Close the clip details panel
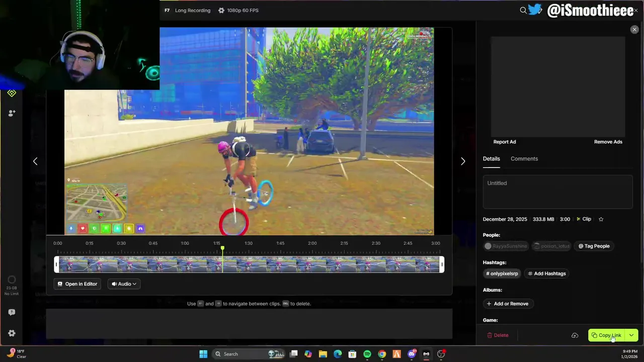 (x=634, y=30)
